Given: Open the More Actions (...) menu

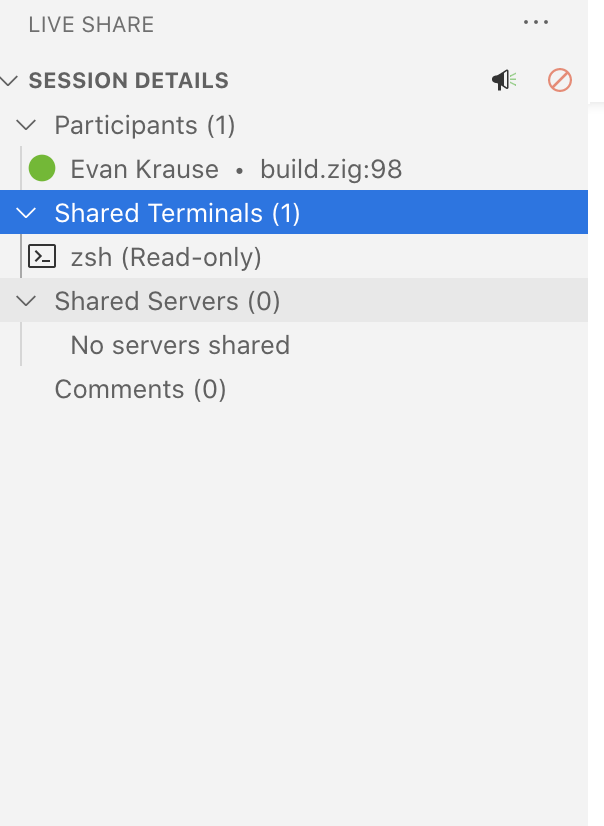Looking at the screenshot, I should tap(537, 22).
